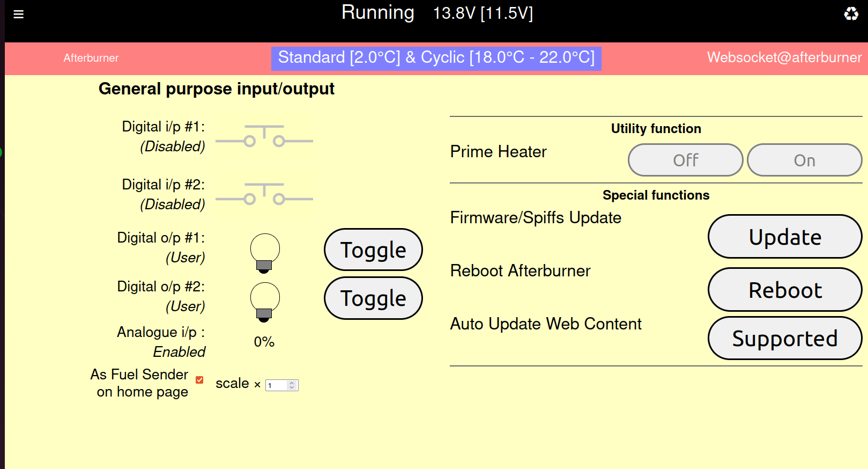Click the Digital input #2 switch icon
868x469 pixels.
264,195
